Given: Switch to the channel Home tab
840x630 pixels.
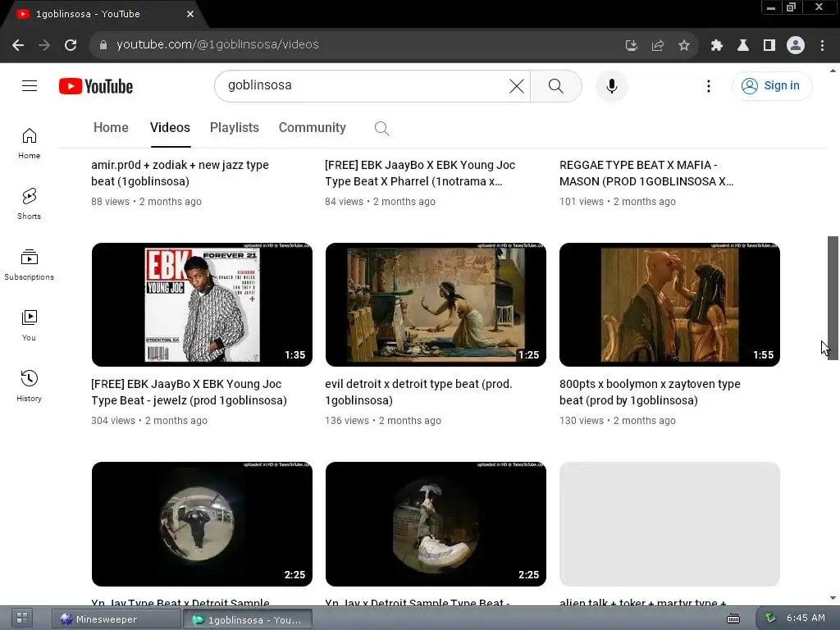Looking at the screenshot, I should tap(111, 127).
